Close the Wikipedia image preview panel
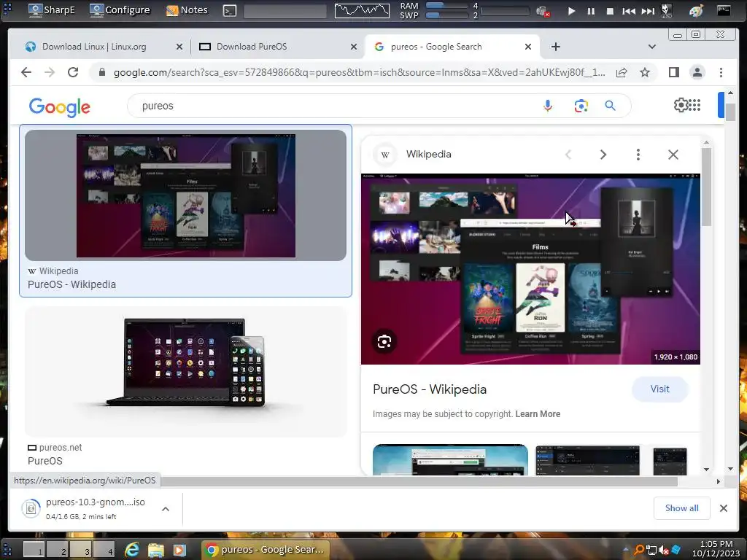This screenshot has height=560, width=747. point(673,155)
